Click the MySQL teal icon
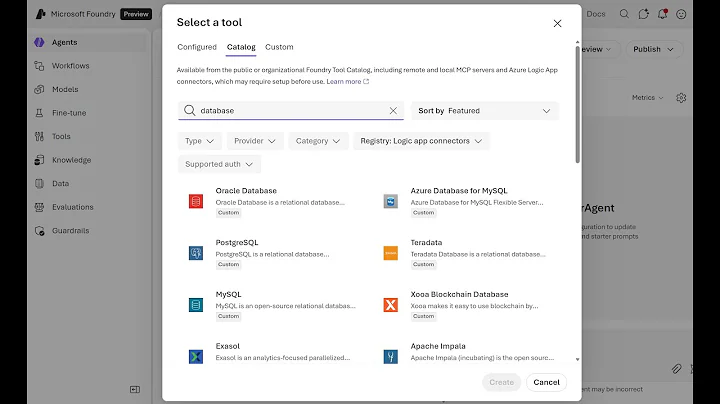This screenshot has width=720, height=404. pos(196,305)
